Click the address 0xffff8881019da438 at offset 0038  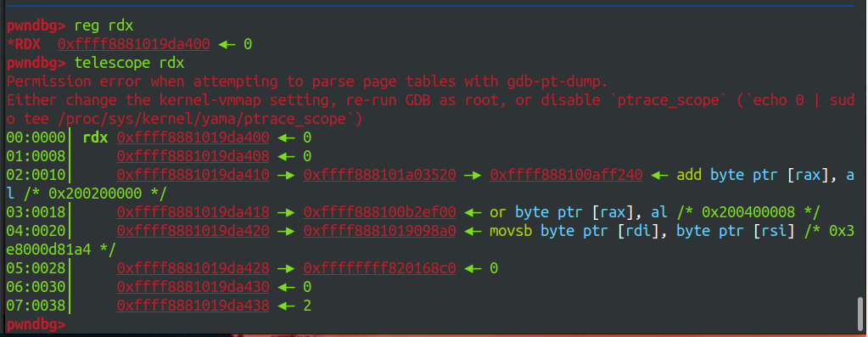(193, 306)
